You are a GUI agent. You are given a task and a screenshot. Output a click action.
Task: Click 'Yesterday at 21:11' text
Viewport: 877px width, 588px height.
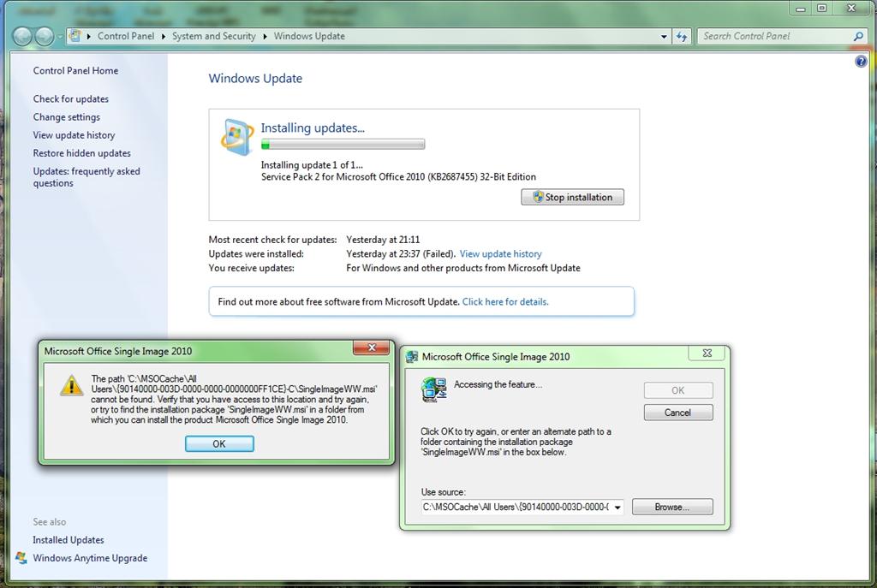[383, 240]
